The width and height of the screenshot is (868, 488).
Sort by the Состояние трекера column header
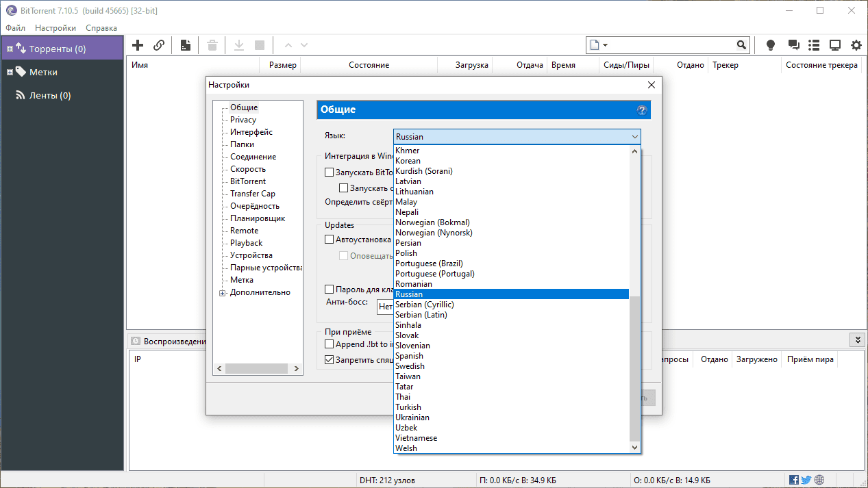click(821, 65)
